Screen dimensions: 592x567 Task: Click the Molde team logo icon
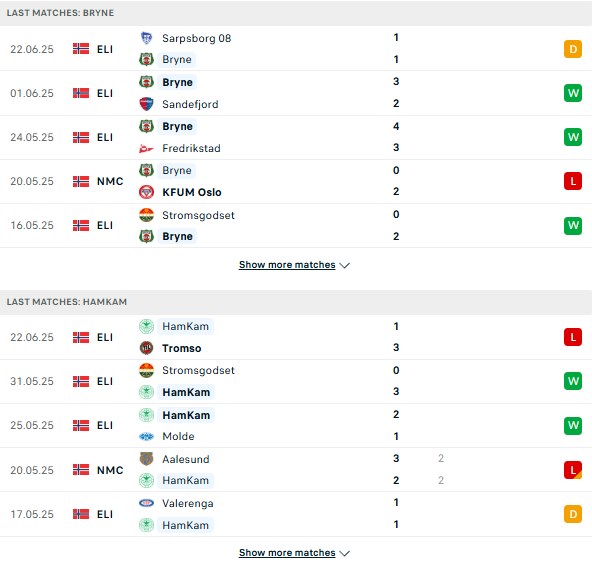coord(146,436)
